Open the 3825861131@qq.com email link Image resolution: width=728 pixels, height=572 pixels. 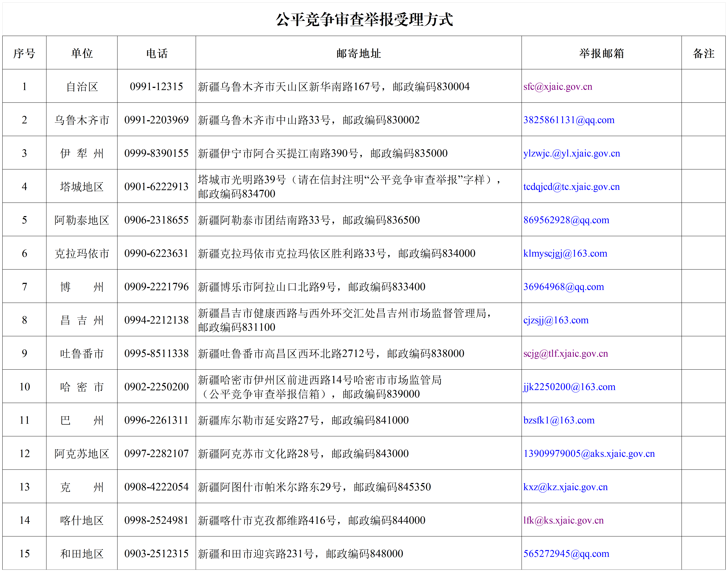point(569,120)
